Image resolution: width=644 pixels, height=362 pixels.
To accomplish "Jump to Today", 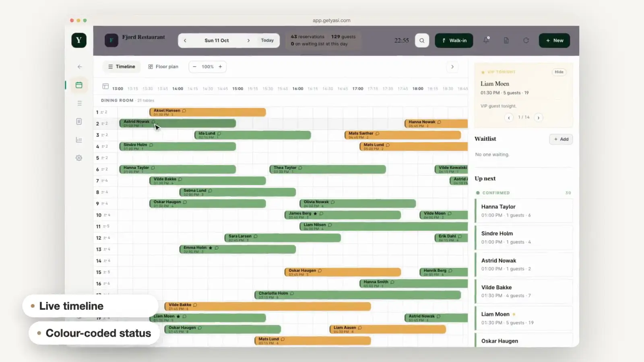I will point(267,41).
